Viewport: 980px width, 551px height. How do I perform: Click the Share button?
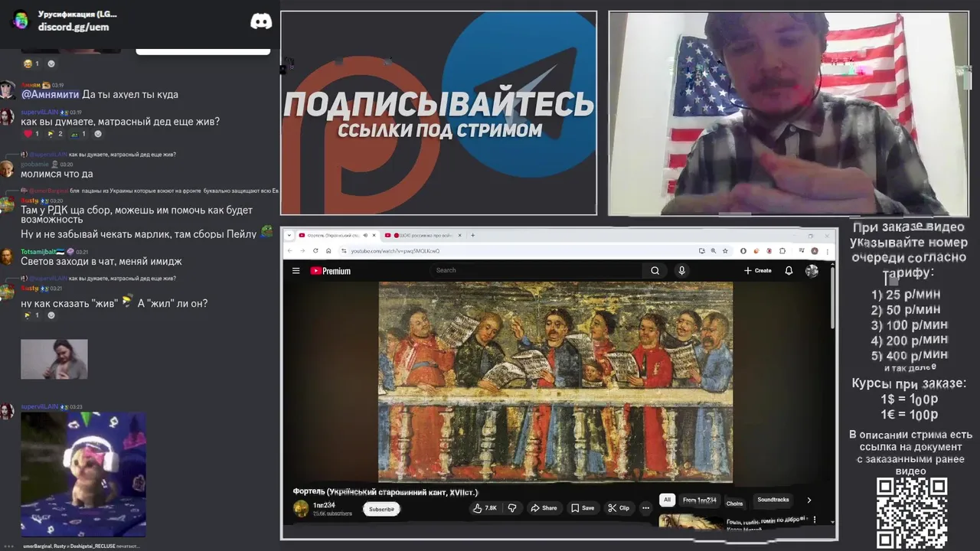(543, 508)
